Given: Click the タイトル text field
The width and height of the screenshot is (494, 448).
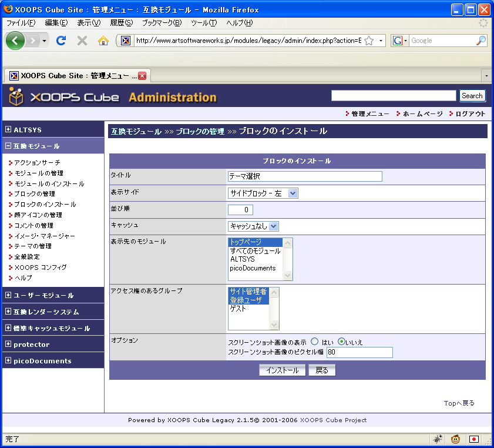Looking at the screenshot, I should [x=304, y=176].
